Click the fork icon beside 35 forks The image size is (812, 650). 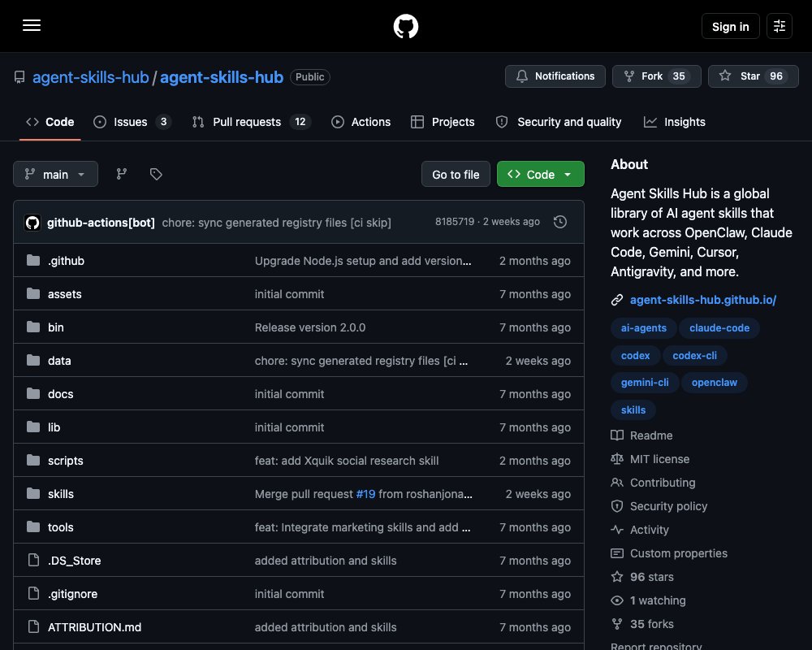(617, 623)
